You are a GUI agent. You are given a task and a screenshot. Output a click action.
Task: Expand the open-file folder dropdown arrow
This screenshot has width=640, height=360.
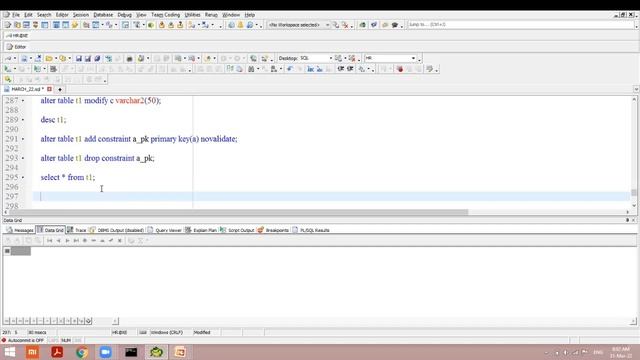pyautogui.click(x=56, y=58)
